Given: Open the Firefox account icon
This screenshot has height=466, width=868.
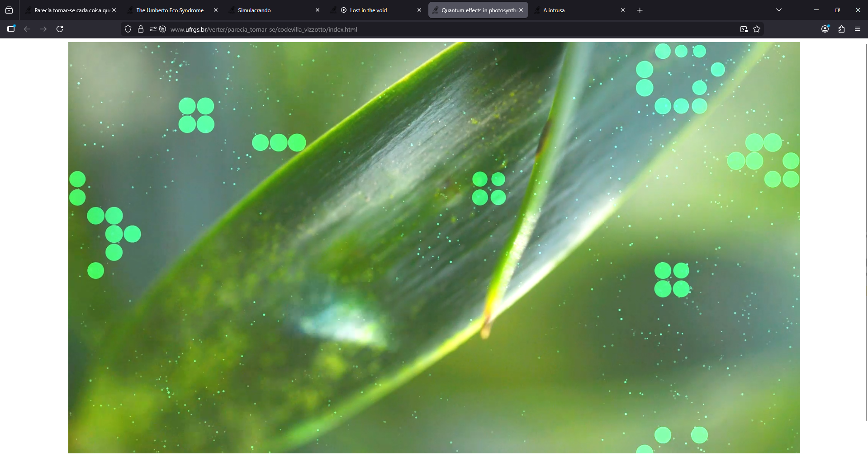Looking at the screenshot, I should (x=825, y=29).
